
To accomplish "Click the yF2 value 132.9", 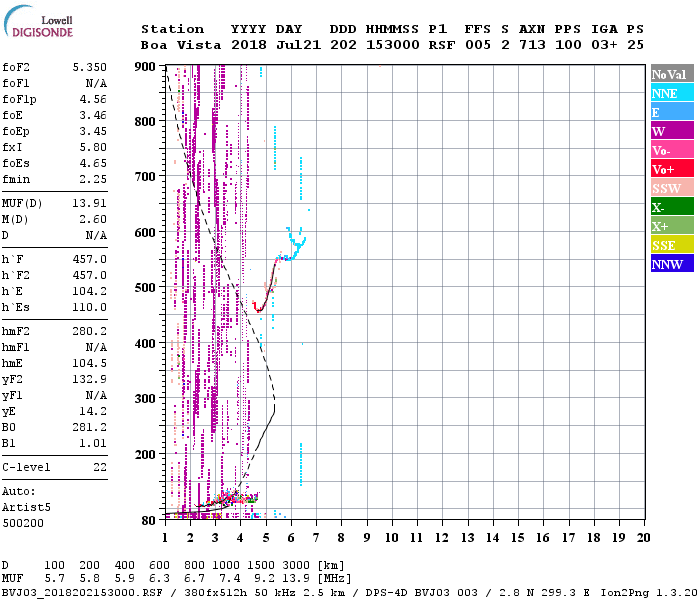I will point(89,379).
